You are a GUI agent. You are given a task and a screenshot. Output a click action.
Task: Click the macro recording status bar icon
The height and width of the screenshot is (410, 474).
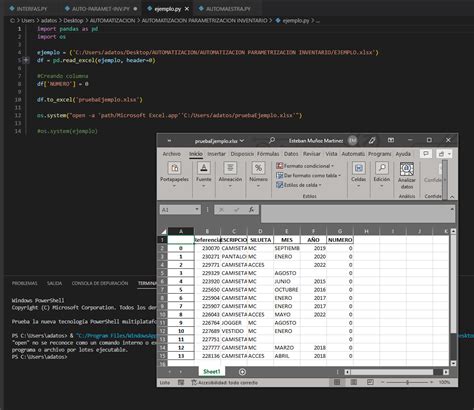point(181,382)
